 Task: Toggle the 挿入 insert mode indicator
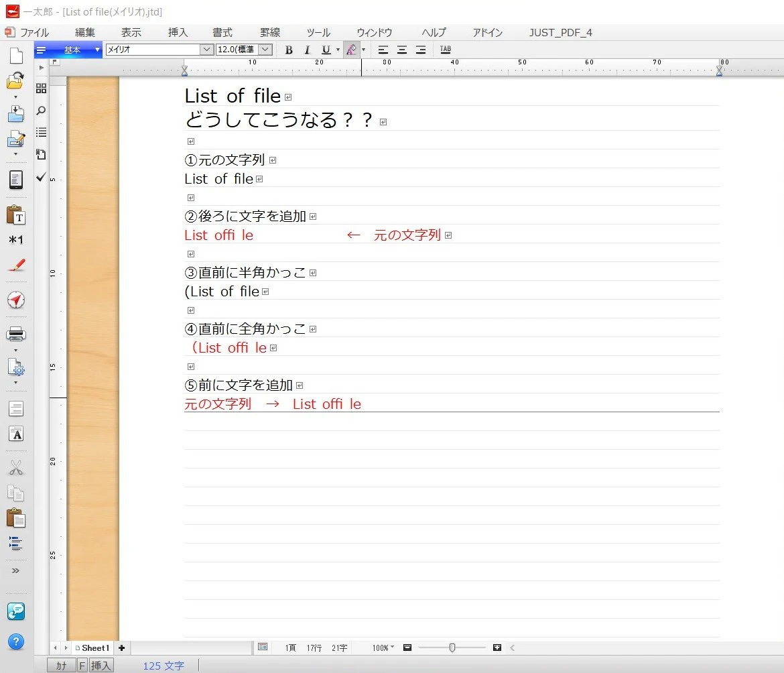pos(101,666)
